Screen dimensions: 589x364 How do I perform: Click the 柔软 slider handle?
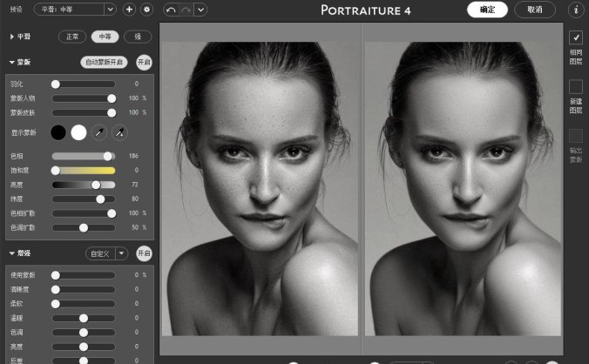coord(56,304)
